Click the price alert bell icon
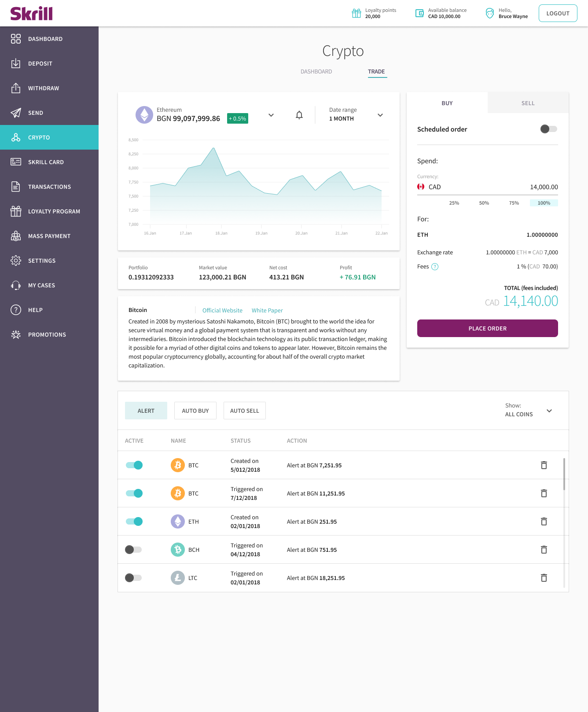The height and width of the screenshot is (712, 588). coord(299,115)
